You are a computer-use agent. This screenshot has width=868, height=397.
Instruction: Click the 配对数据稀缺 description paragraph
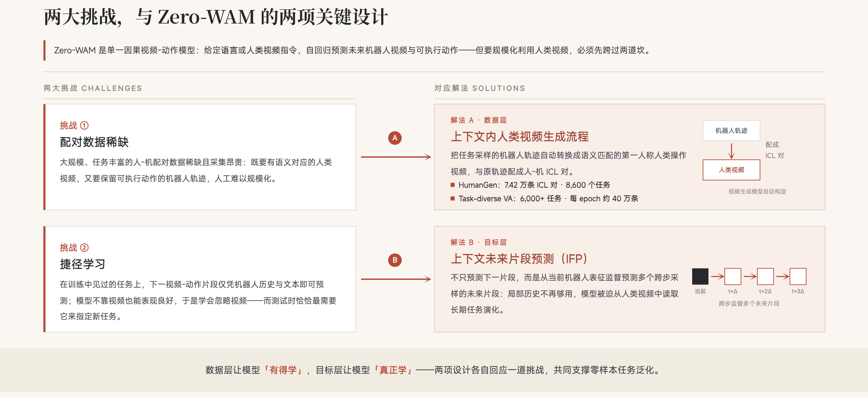tap(196, 170)
